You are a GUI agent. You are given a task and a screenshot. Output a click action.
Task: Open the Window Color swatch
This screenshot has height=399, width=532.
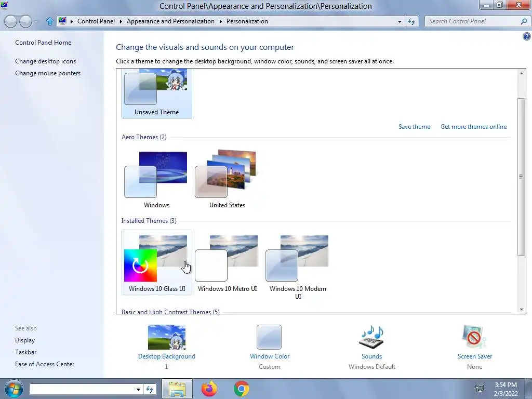269,337
